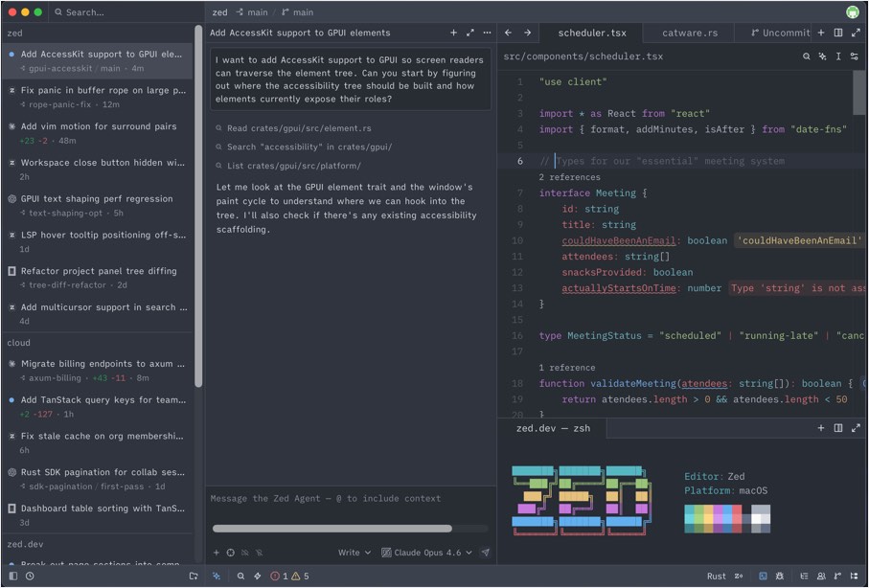Click the selections text-cursor icon in editor toolbar
This screenshot has width=869, height=588.
(838, 56)
